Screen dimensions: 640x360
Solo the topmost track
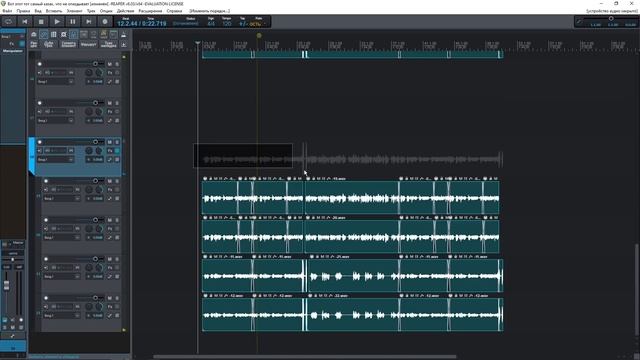tap(117, 64)
